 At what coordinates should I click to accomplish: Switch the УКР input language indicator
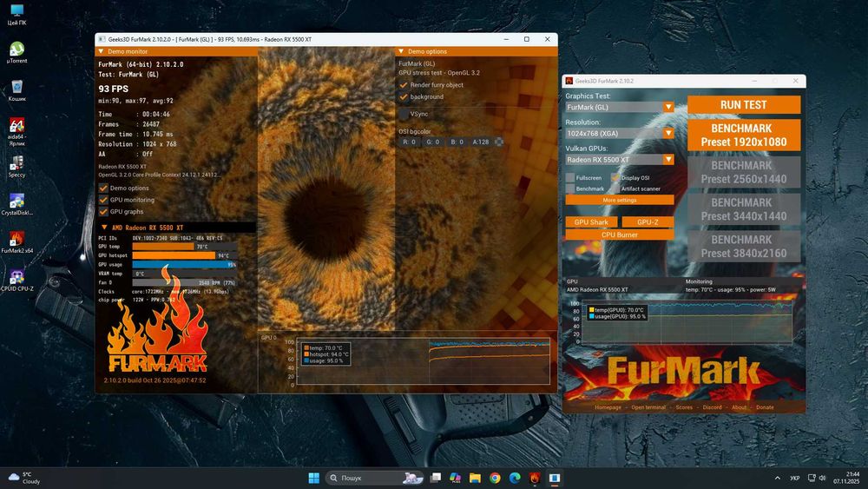[x=795, y=478]
